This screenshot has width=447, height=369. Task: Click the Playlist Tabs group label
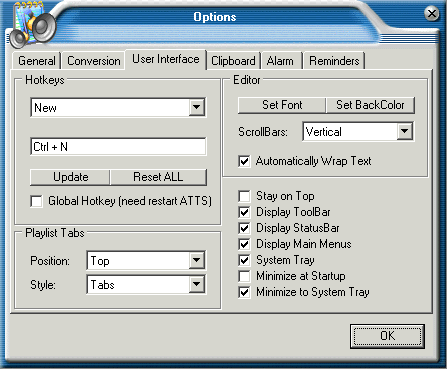point(55,233)
